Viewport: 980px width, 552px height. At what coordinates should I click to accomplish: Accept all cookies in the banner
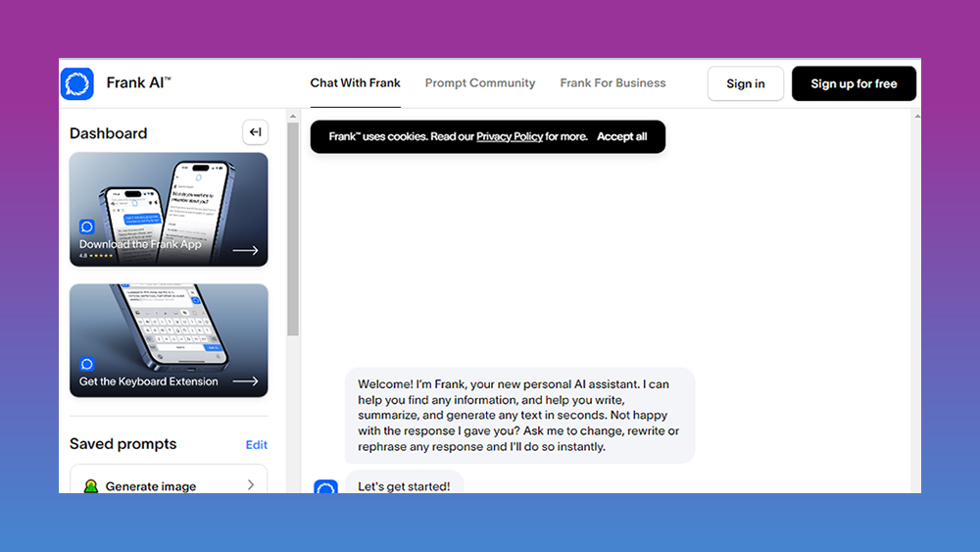click(622, 137)
